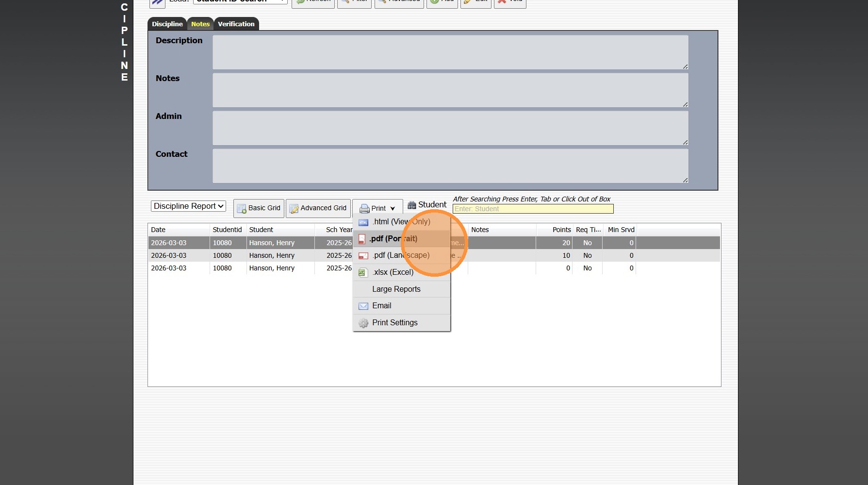Open the Discipline Report dropdown

188,206
